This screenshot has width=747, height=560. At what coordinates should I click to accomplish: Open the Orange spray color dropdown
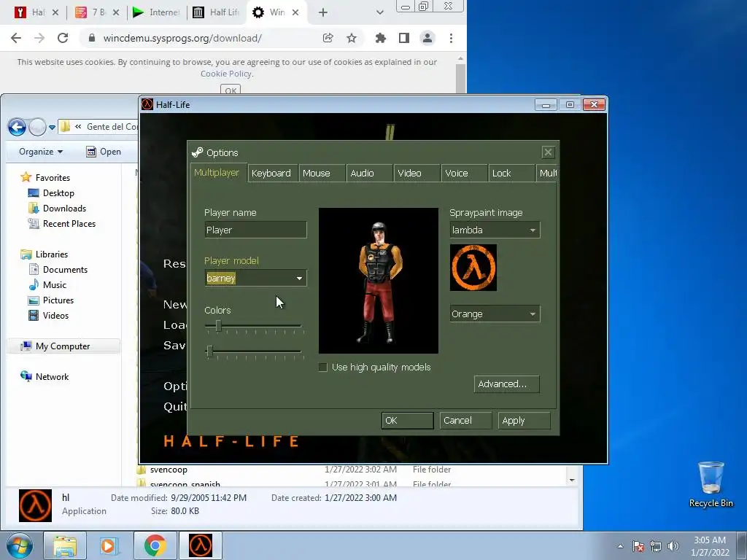[495, 314]
